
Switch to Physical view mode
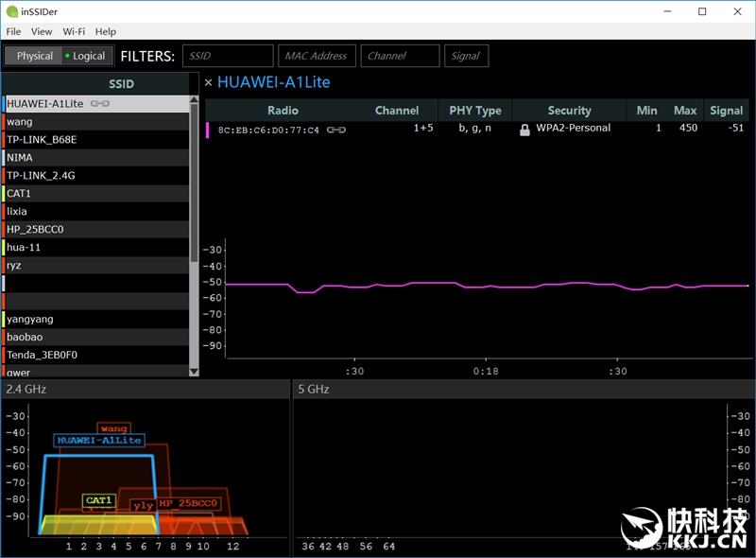[33, 56]
